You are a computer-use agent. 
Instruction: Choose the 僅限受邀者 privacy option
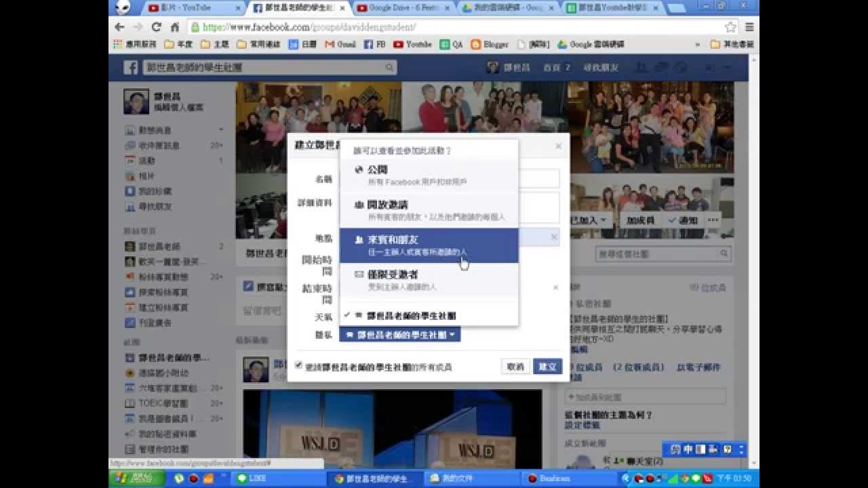click(429, 280)
